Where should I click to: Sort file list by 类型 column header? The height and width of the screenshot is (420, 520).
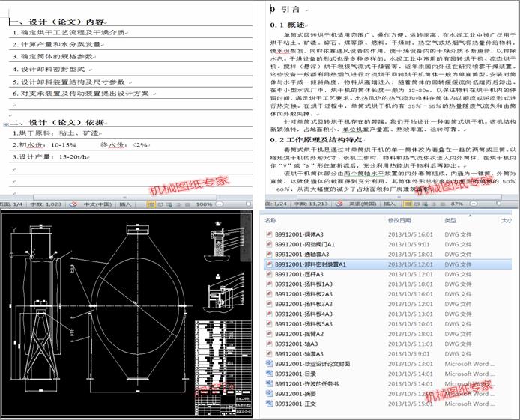(x=450, y=220)
